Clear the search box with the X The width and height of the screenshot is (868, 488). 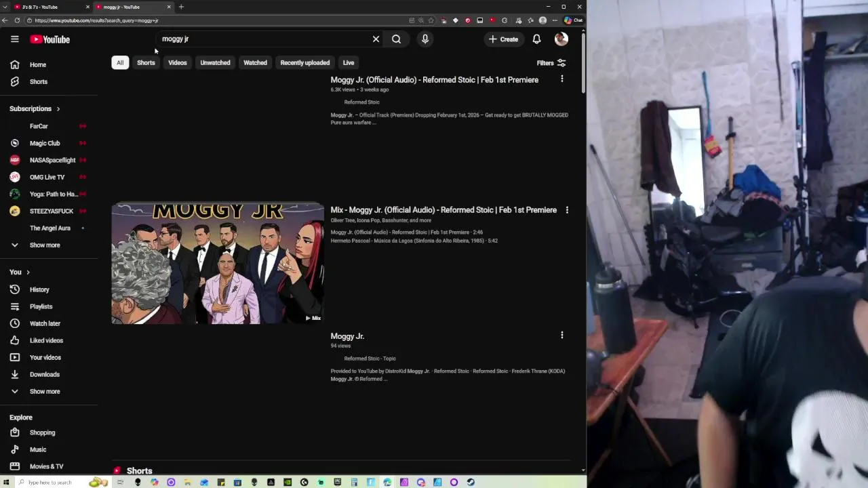pos(376,39)
